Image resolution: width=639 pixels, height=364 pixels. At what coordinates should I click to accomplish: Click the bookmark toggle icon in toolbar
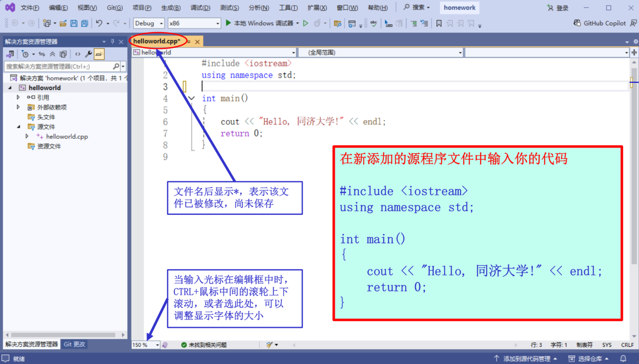(x=439, y=23)
